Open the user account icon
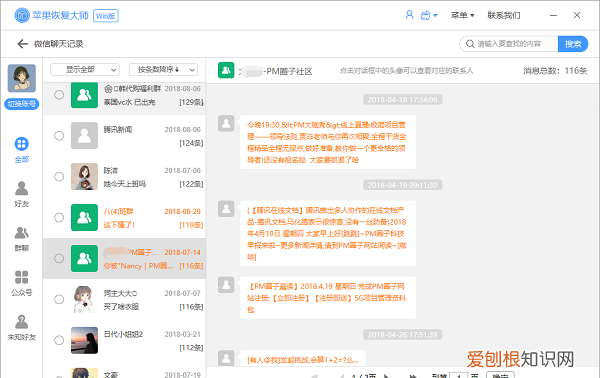Viewport: 600px width, 378px height. (409, 15)
